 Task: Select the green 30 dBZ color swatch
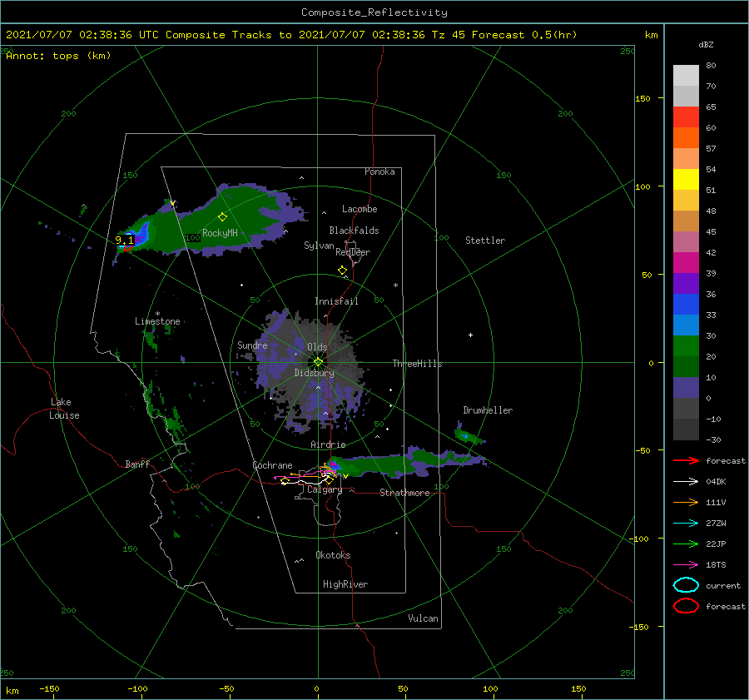tap(686, 345)
